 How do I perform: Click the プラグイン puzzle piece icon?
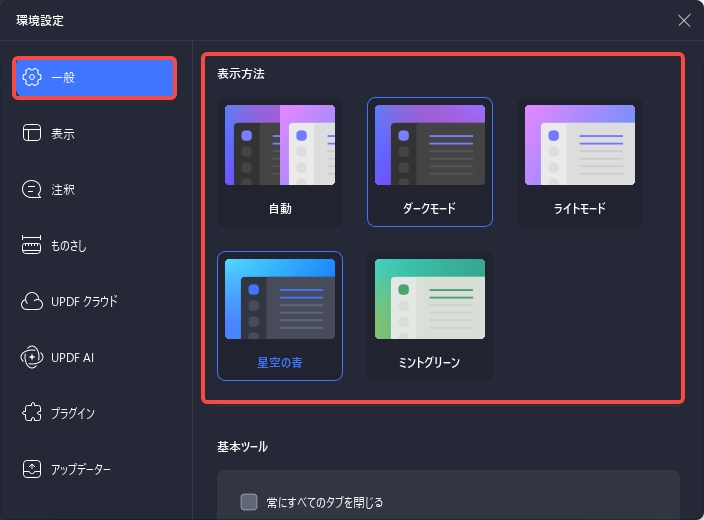[32, 413]
